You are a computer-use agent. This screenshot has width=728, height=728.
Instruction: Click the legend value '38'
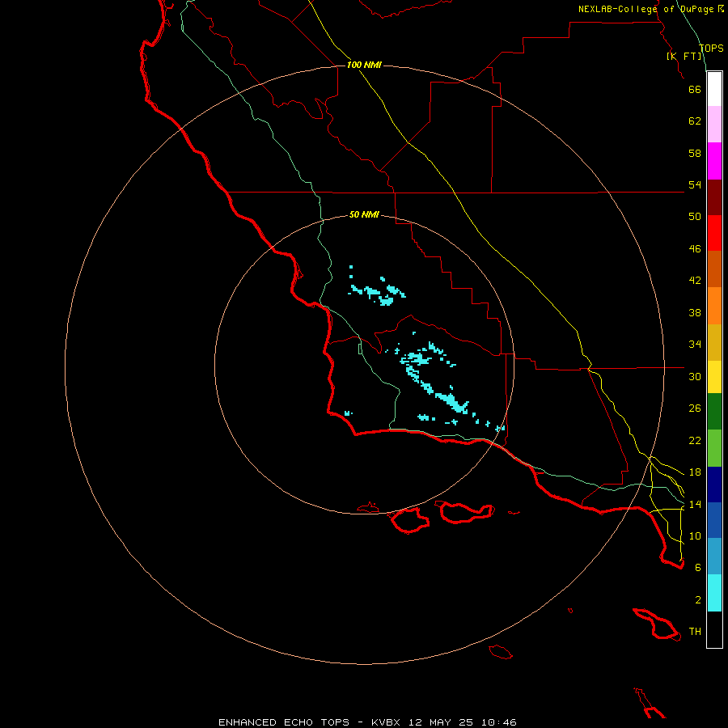tap(695, 312)
